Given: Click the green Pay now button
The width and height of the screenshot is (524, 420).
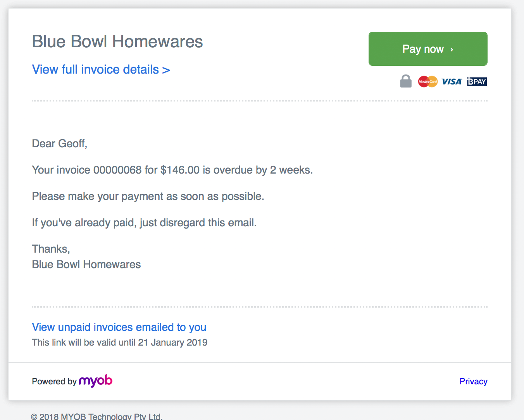Looking at the screenshot, I should (x=427, y=49).
